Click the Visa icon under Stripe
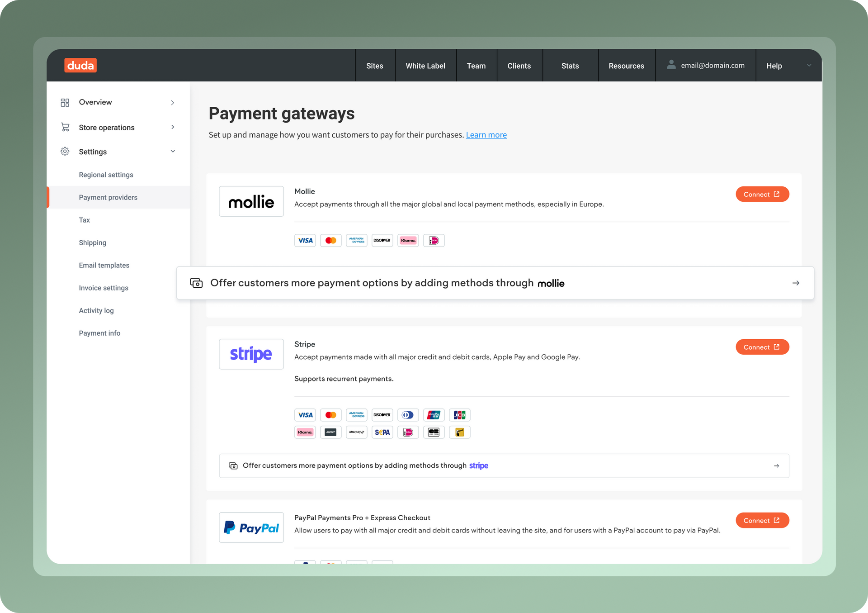 point(305,415)
